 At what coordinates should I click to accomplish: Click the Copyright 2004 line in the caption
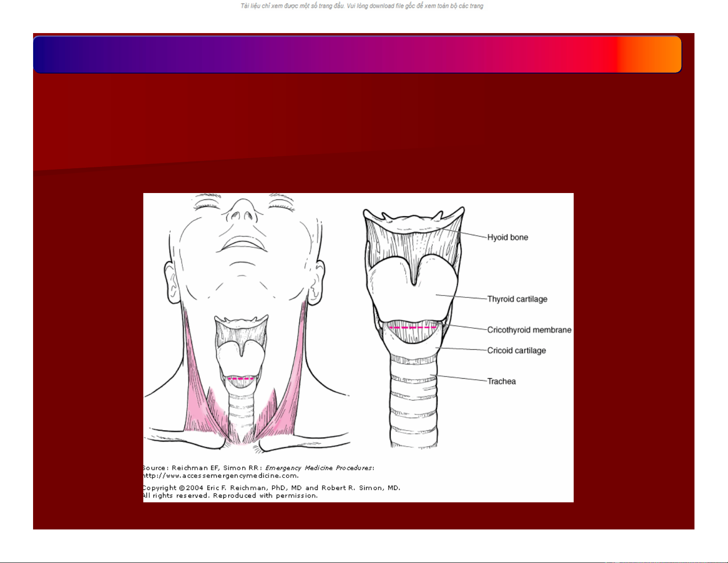[271, 488]
